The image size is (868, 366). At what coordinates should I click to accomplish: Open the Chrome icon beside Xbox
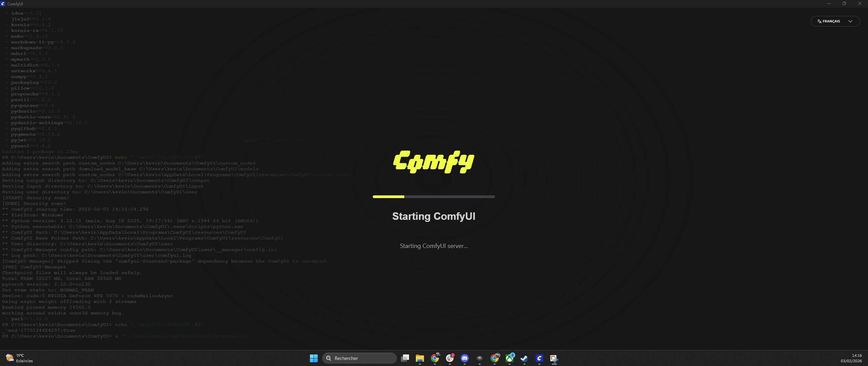(495, 358)
